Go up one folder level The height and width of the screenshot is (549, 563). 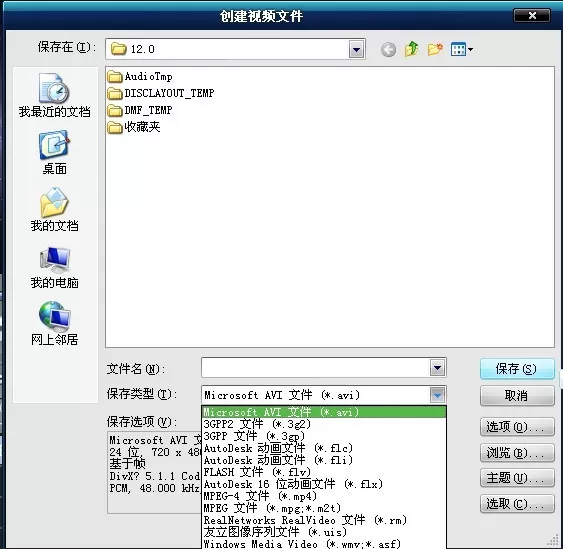coord(411,49)
